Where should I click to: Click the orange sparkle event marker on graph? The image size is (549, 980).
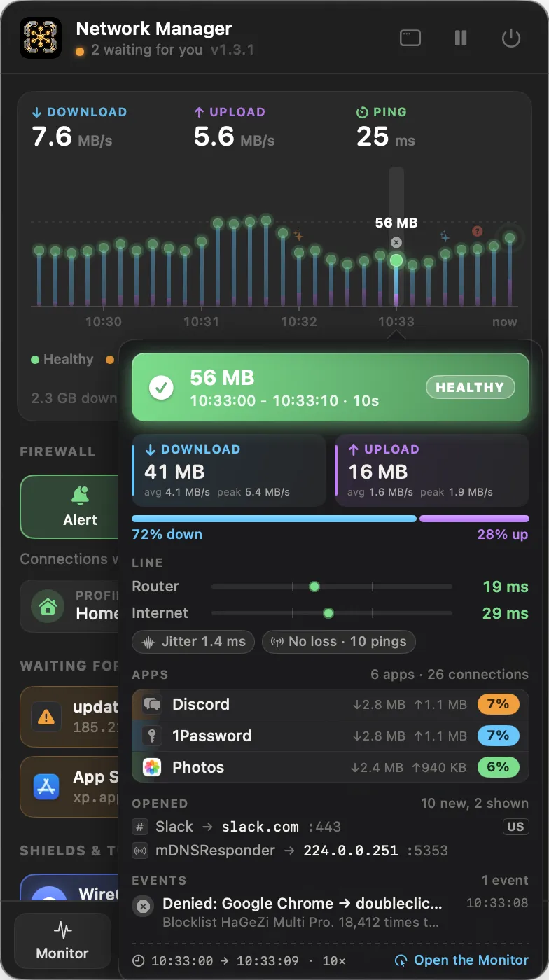click(x=298, y=235)
